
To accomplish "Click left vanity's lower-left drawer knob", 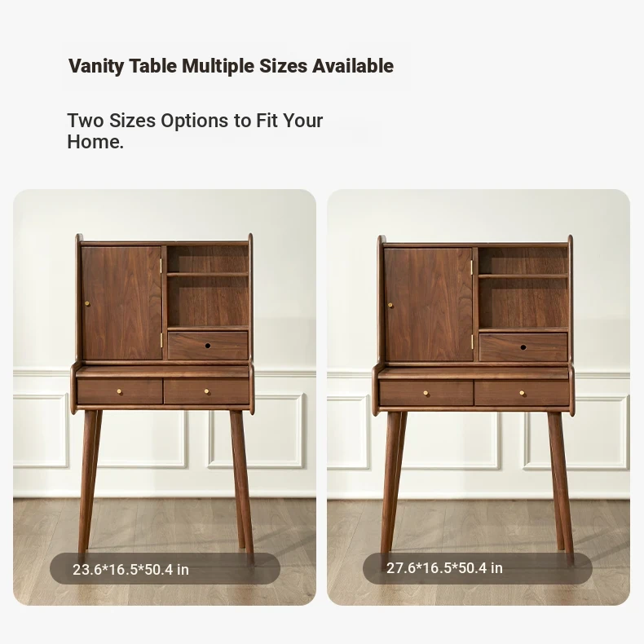I will point(120,391).
